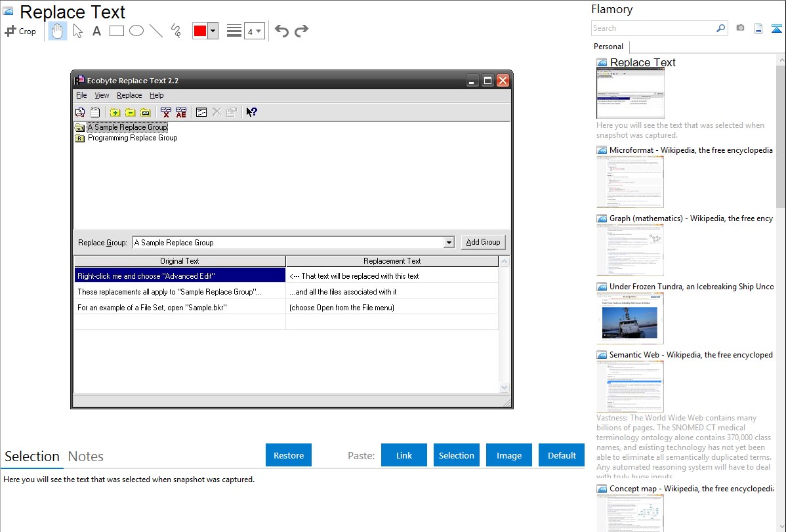786x532 pixels.
Task: Switch to the Notes tab
Action: tap(86, 457)
